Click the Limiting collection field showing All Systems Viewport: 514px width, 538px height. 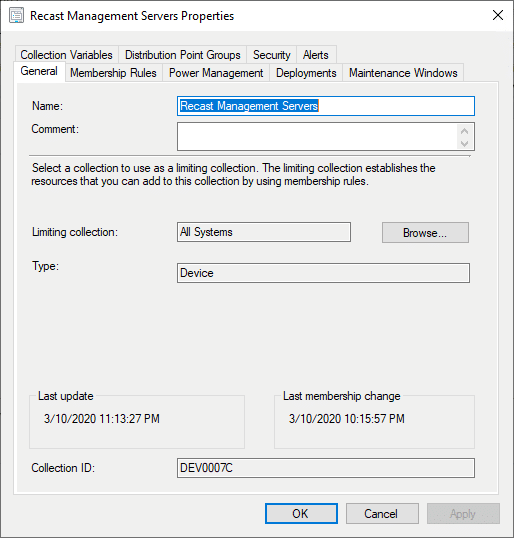coord(264,232)
